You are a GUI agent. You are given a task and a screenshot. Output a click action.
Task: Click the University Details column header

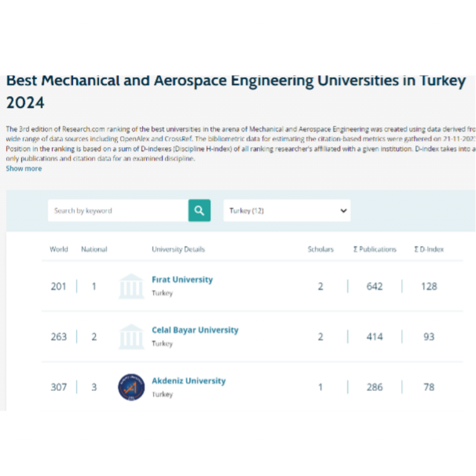click(178, 249)
